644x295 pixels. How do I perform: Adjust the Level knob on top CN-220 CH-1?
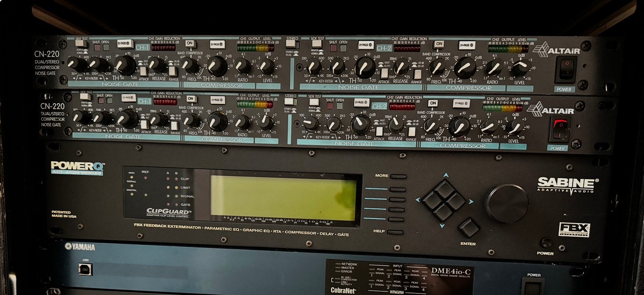pyautogui.click(x=266, y=66)
